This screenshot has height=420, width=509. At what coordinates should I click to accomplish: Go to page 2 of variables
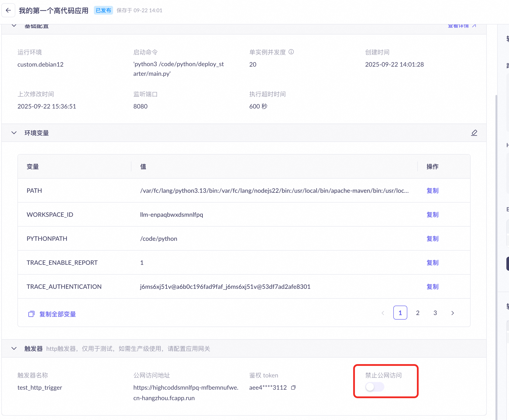(x=418, y=313)
